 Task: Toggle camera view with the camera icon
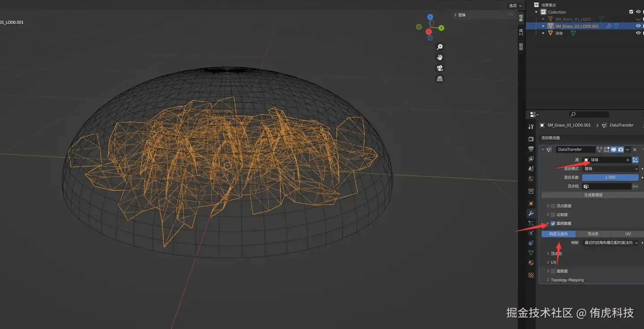440,68
